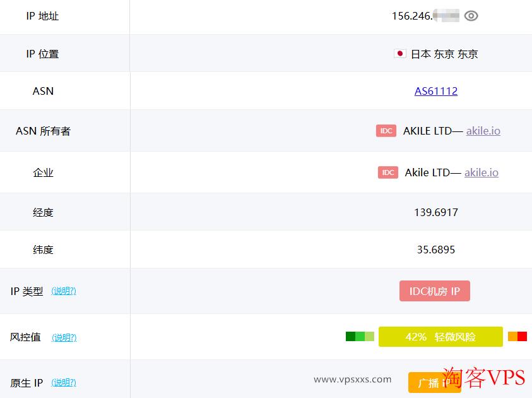Select the green segment of the risk bar

(350, 337)
